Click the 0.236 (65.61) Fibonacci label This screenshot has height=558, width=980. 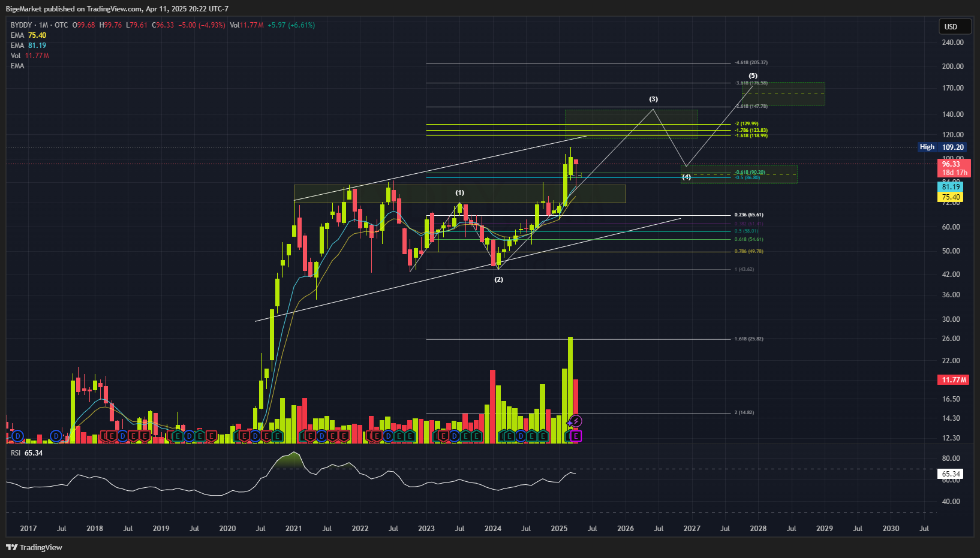[x=749, y=215]
